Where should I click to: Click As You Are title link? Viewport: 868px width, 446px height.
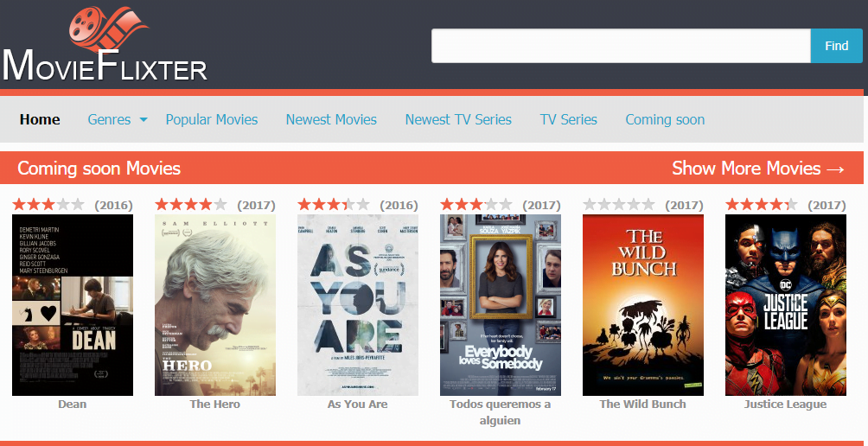358,404
